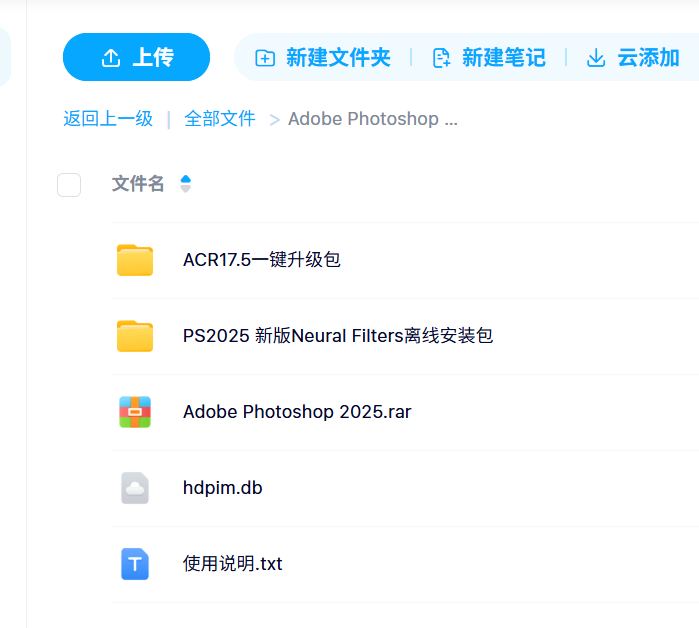This screenshot has height=628, width=699.
Task: Click the blue T icon of 使用说明.txt
Action: click(135, 564)
